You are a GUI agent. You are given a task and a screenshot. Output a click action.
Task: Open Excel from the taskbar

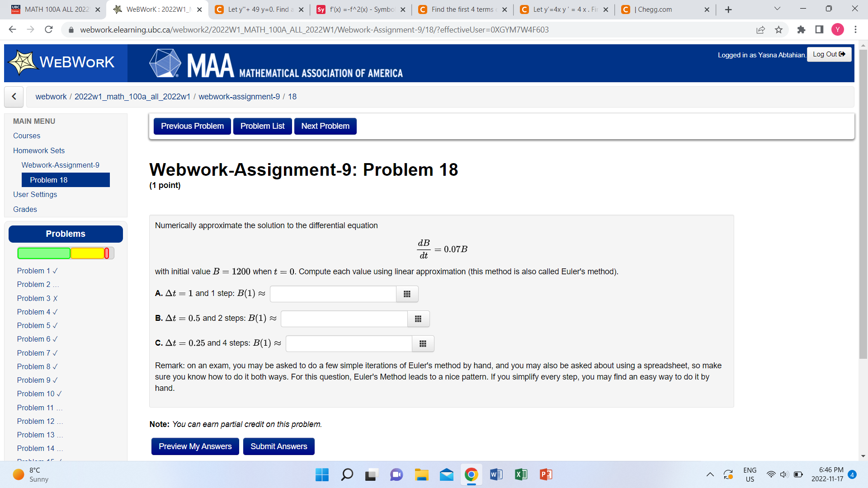tap(520, 474)
